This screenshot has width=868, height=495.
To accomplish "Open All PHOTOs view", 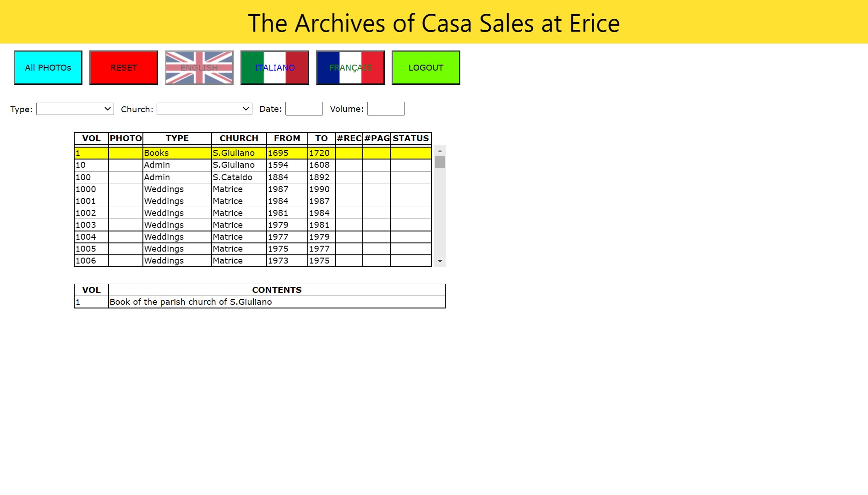I will pos(48,67).
